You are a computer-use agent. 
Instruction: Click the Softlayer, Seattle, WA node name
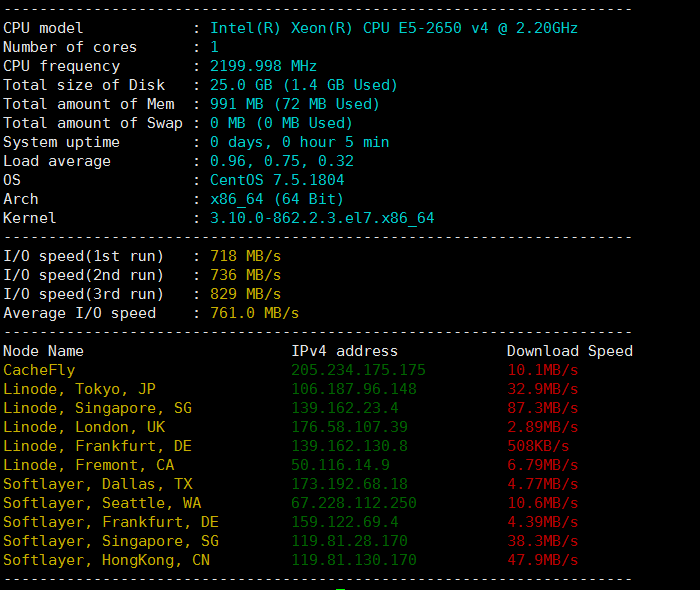(102, 503)
